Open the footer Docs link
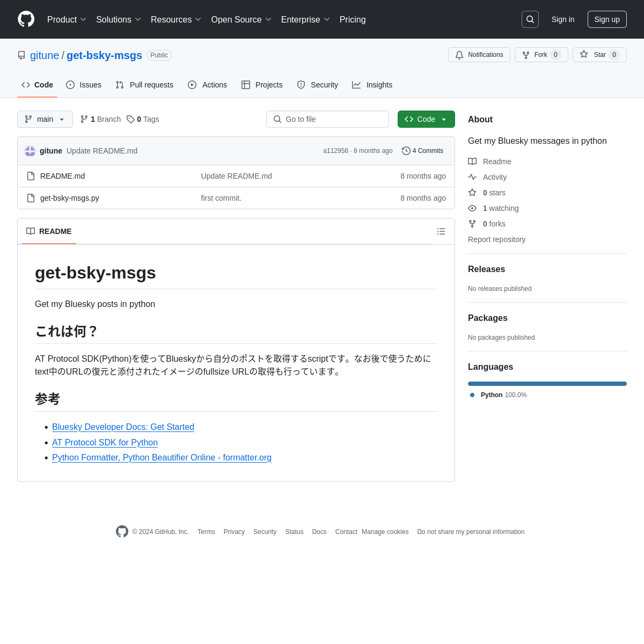 coord(319,532)
